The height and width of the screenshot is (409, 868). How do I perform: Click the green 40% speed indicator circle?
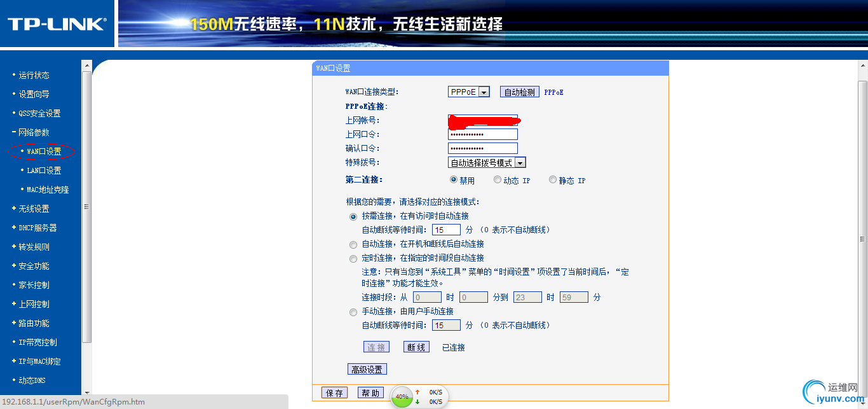click(402, 396)
